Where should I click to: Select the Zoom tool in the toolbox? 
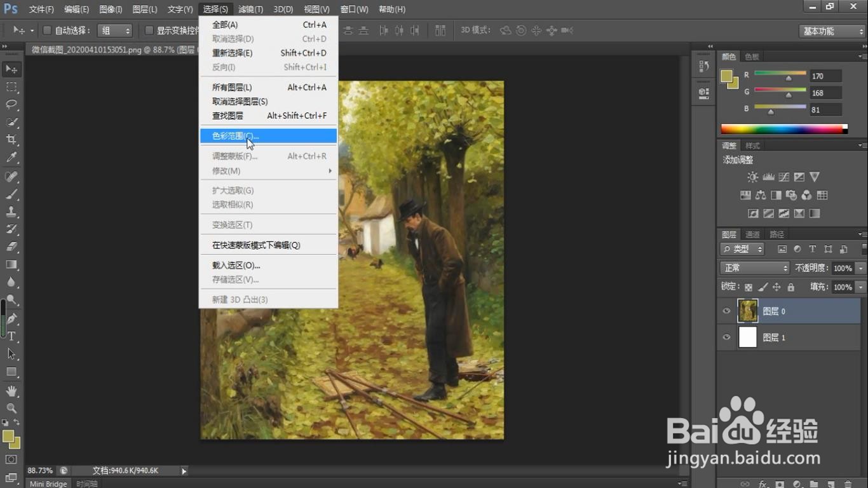[11, 408]
